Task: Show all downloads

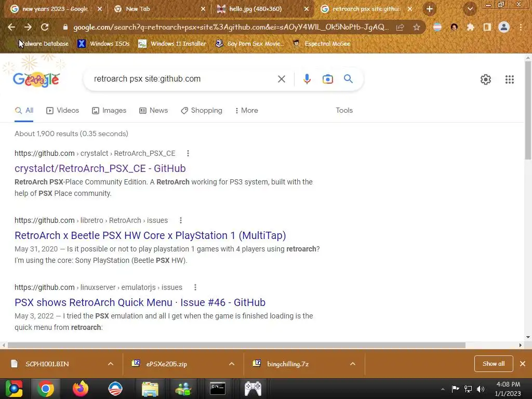Action: point(494,364)
